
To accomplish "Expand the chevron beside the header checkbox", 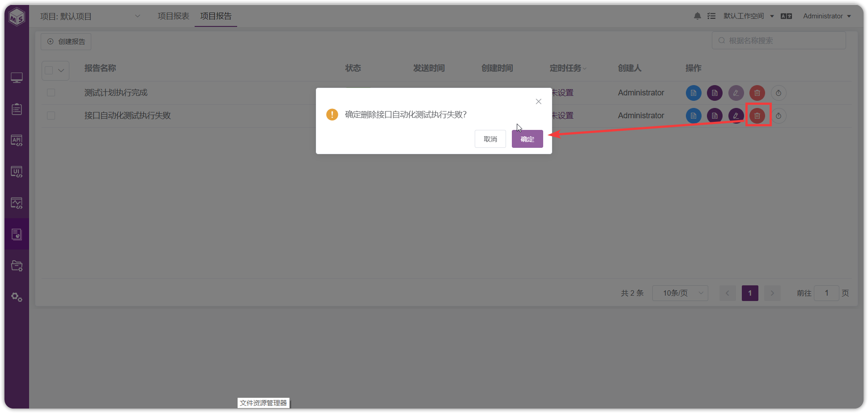I will pyautogui.click(x=61, y=70).
